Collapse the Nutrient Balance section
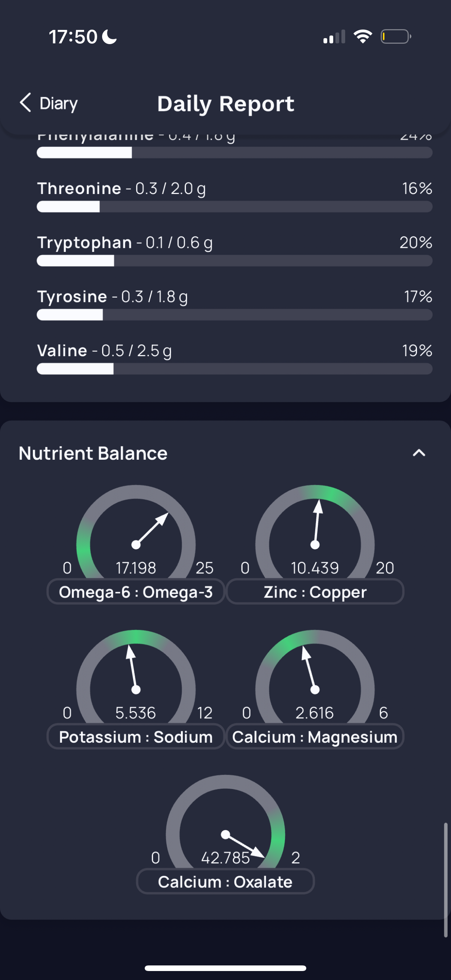Screen dimensions: 451x980 419,453
